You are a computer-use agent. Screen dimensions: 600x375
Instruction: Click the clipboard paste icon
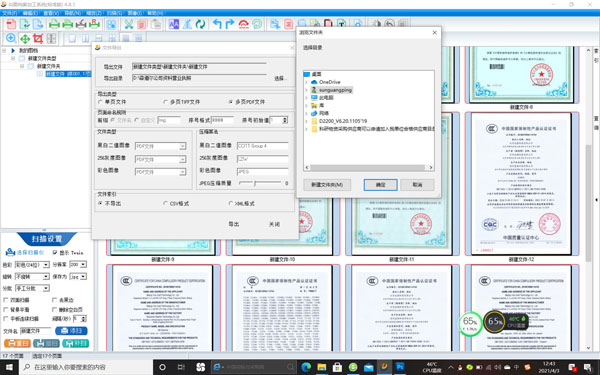pos(156,24)
